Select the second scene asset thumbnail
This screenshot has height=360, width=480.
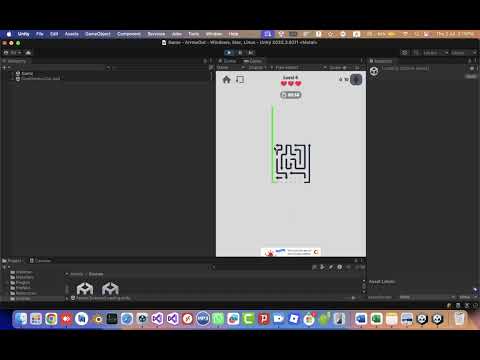tap(110, 289)
